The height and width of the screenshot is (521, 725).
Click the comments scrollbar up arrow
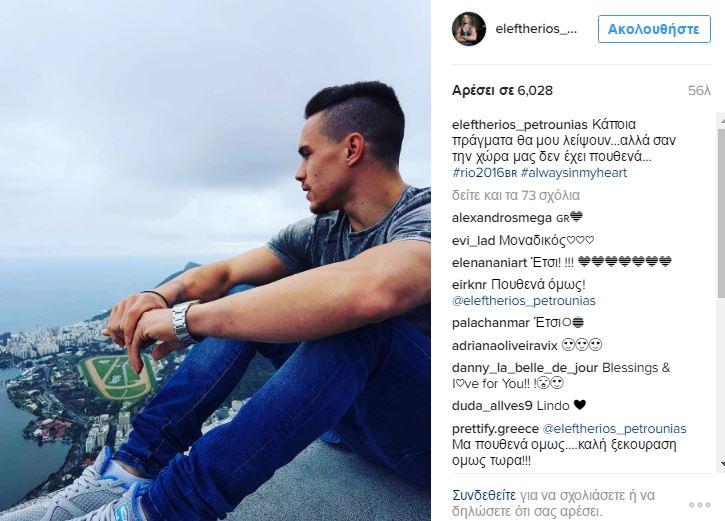(722, 120)
